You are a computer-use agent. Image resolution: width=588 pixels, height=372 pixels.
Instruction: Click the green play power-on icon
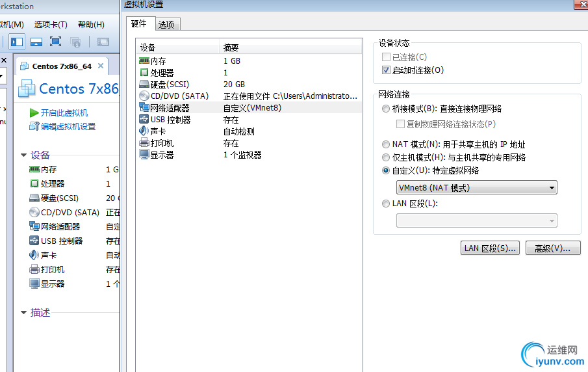point(34,113)
